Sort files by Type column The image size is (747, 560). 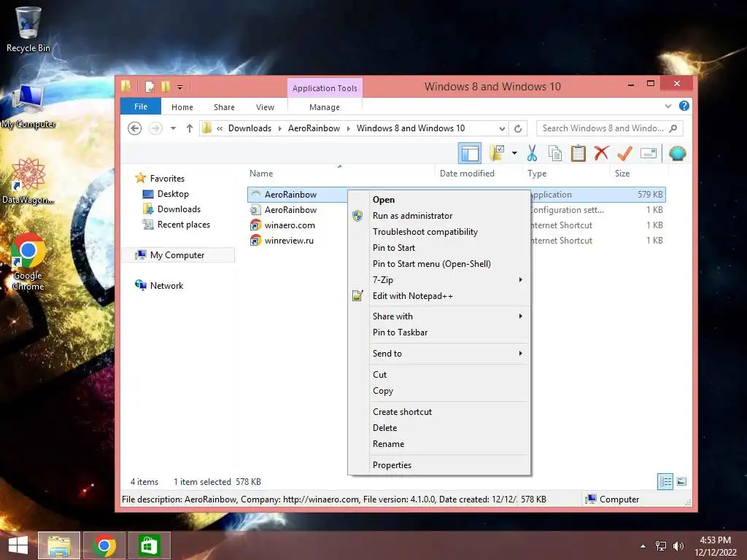(537, 174)
